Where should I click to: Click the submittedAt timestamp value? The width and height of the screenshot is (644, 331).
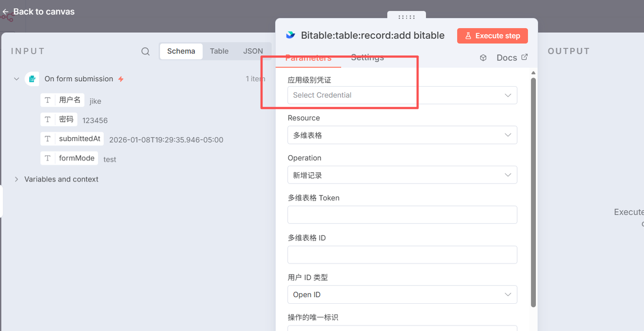click(x=166, y=140)
